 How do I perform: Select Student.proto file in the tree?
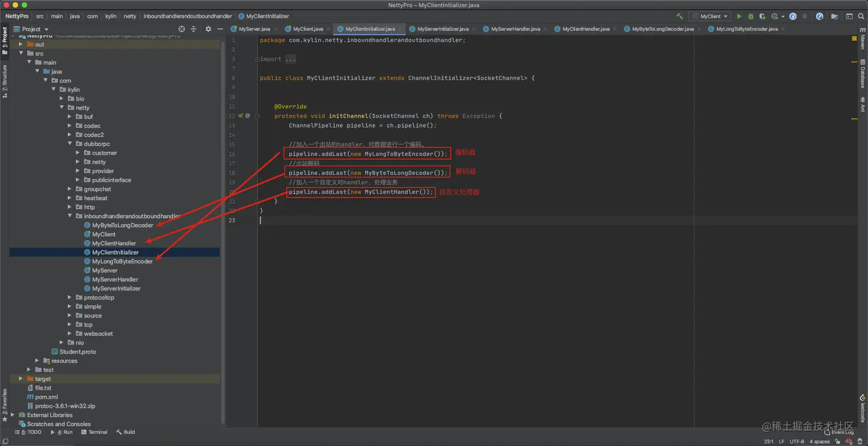[77, 352]
